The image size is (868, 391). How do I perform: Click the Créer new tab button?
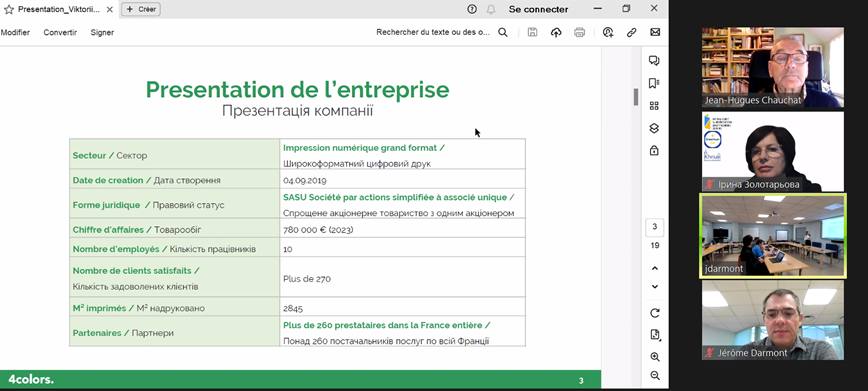141,9
